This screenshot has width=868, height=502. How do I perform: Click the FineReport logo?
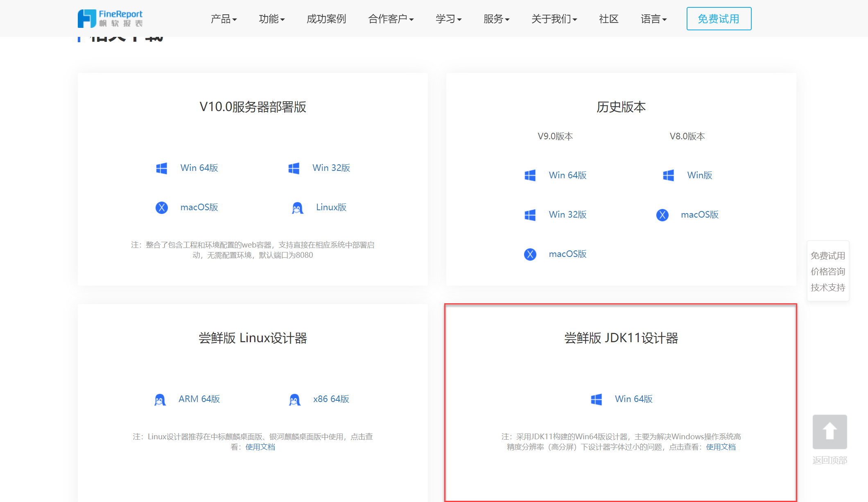110,18
